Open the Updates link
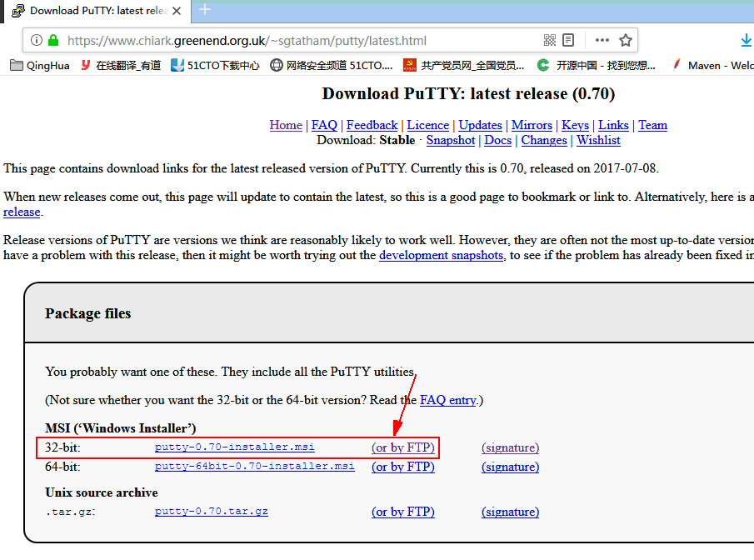Screen dimensions: 754x560 480,125
